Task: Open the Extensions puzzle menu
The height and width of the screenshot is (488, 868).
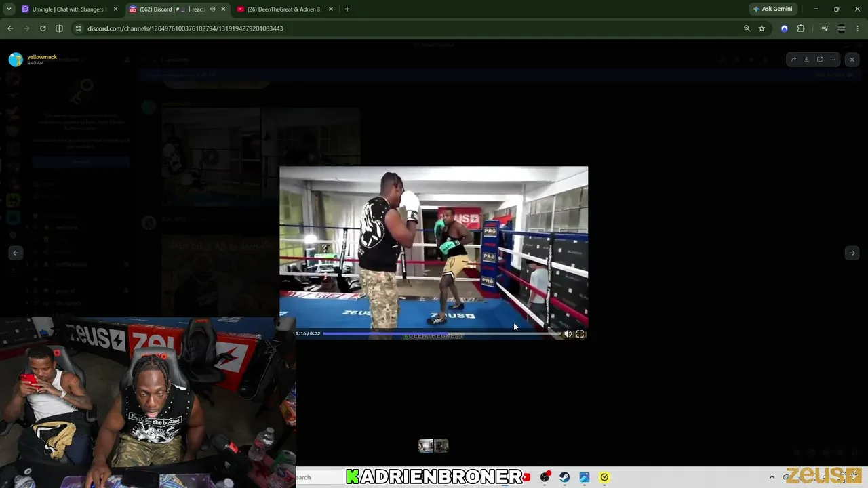Action: coord(801,28)
